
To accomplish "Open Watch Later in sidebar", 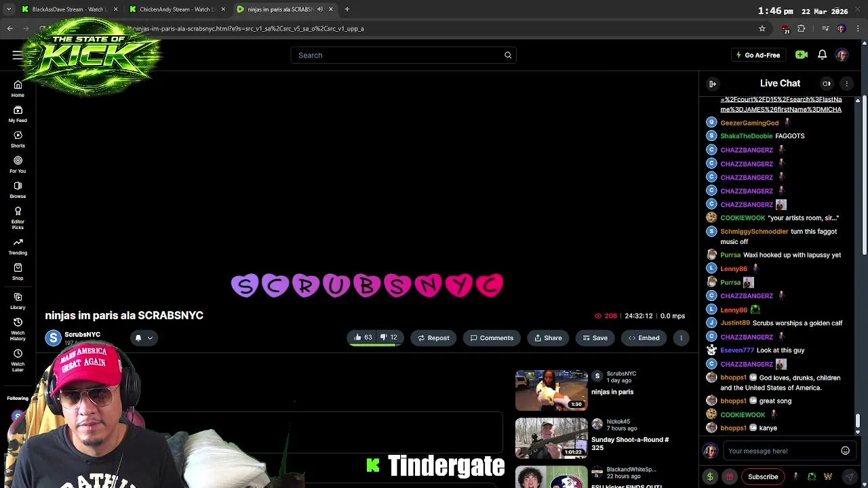I will (x=18, y=359).
